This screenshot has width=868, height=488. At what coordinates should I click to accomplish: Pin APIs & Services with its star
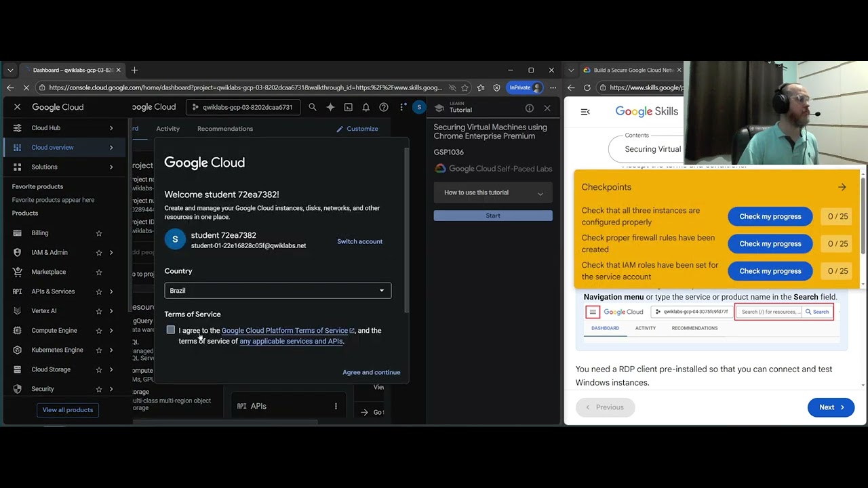99,291
